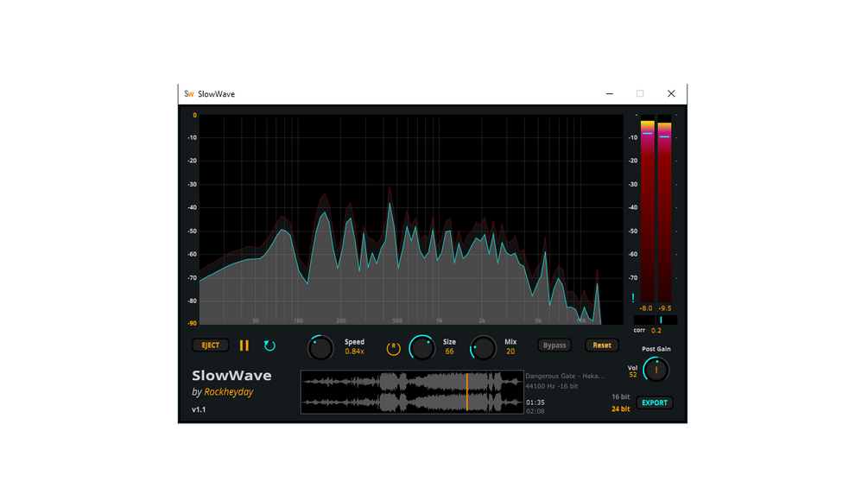Click the Mix value 20
Screen dimensions: 868x488
click(510, 352)
